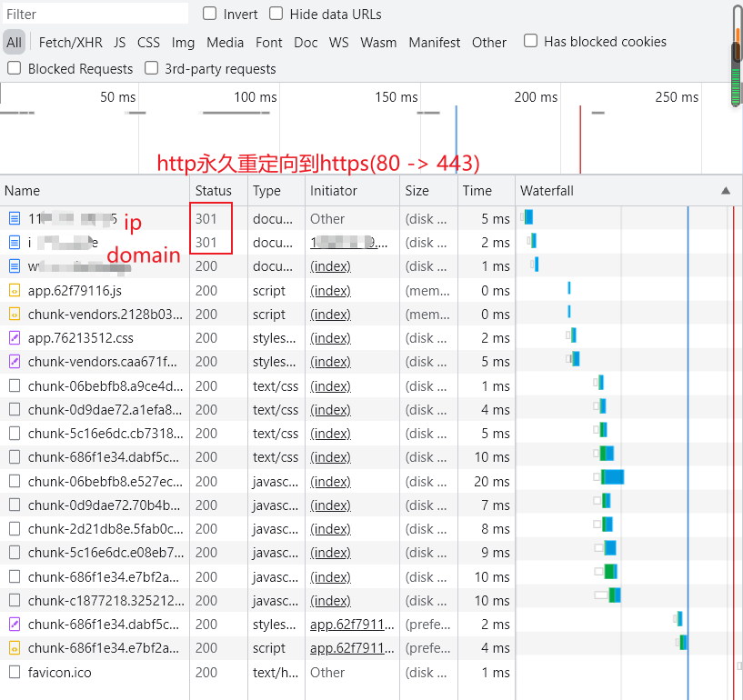The image size is (743, 700).
Task: Click the stylesheet icon for app.76213512.css
Action: coord(15,338)
